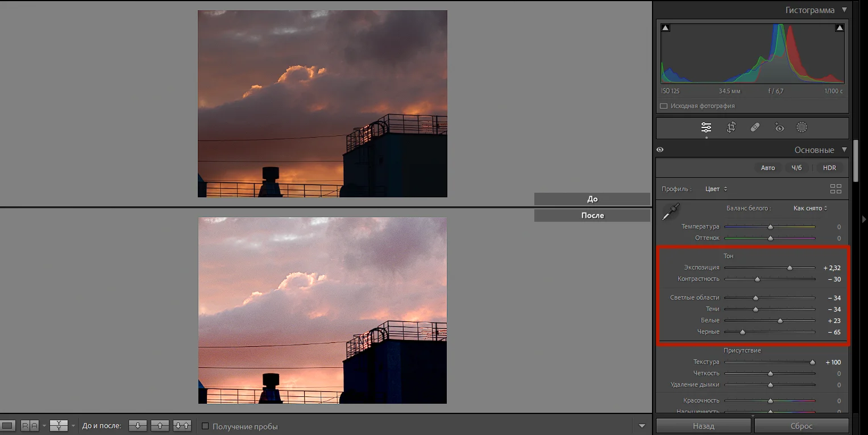
Task: Click the Контрастность value −30
Action: [834, 279]
